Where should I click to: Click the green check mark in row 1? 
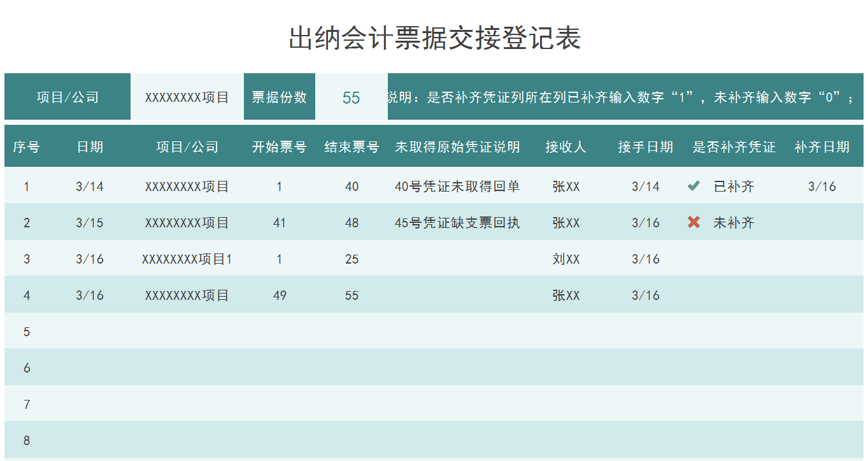(694, 186)
